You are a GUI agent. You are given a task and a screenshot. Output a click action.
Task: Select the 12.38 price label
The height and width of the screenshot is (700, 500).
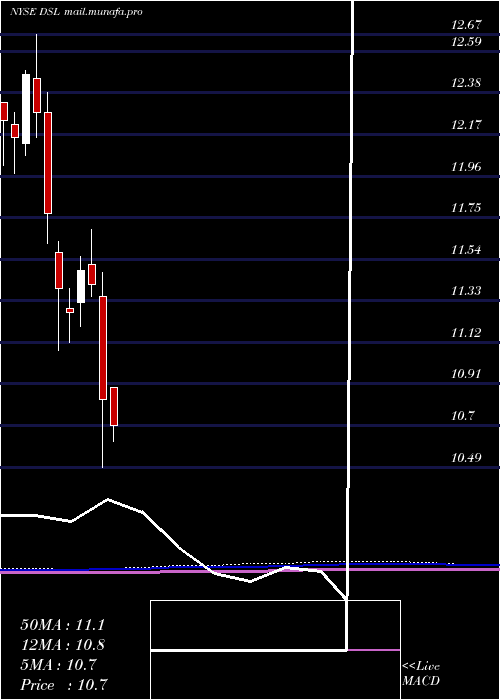click(x=466, y=83)
